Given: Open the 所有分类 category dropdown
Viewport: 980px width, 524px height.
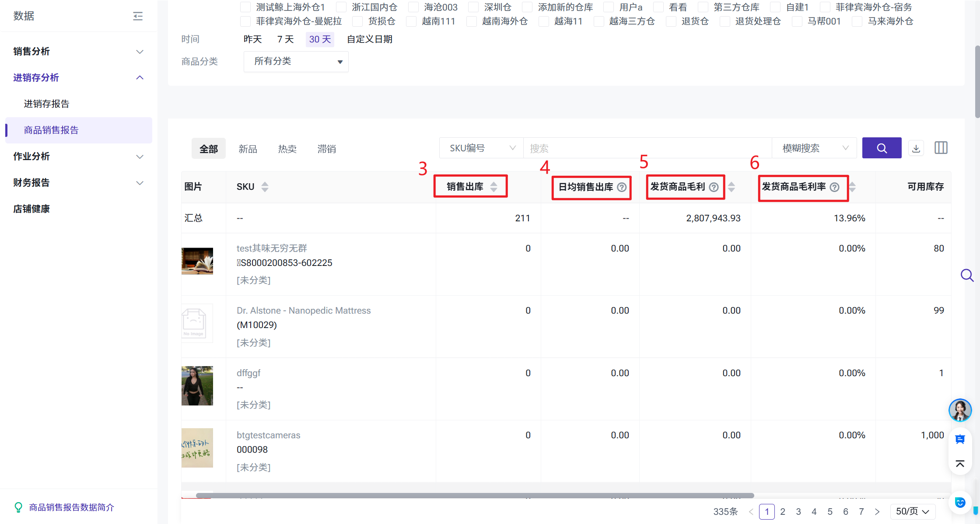Looking at the screenshot, I should (296, 62).
